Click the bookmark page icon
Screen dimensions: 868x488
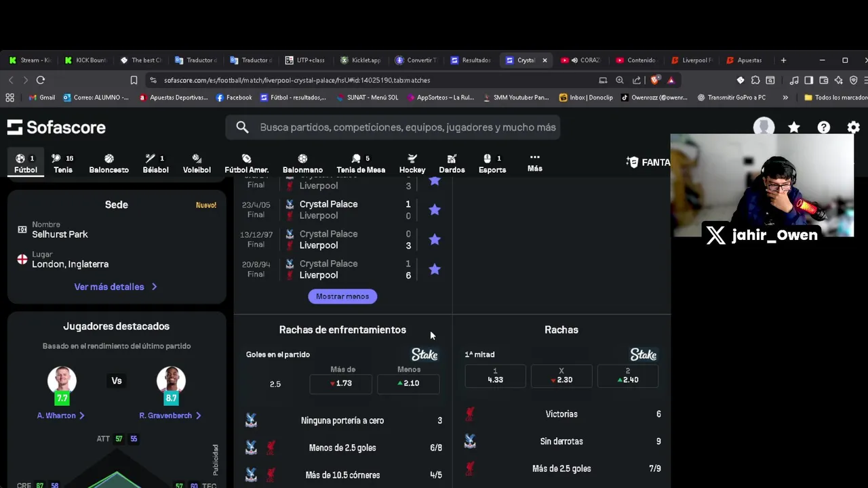click(134, 80)
